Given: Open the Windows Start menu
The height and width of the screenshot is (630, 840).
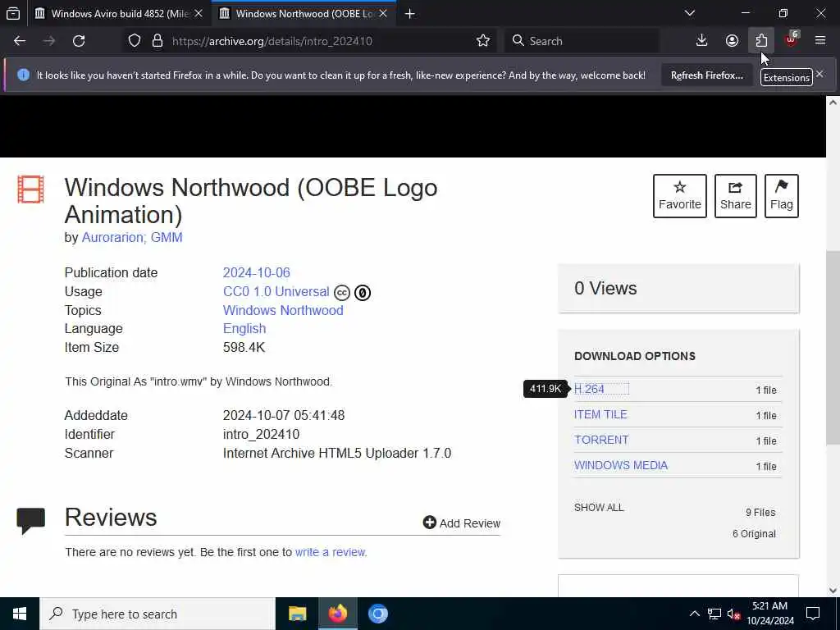Looking at the screenshot, I should click(20, 614).
